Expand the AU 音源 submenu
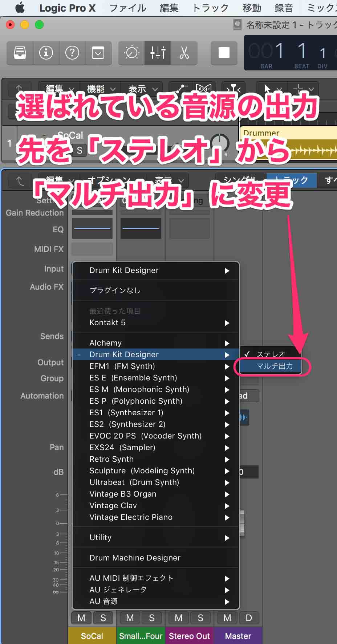 pos(156,602)
